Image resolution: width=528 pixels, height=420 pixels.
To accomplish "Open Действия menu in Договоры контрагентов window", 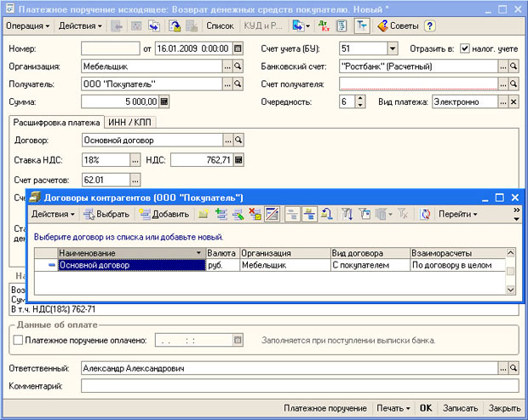I will point(53,214).
